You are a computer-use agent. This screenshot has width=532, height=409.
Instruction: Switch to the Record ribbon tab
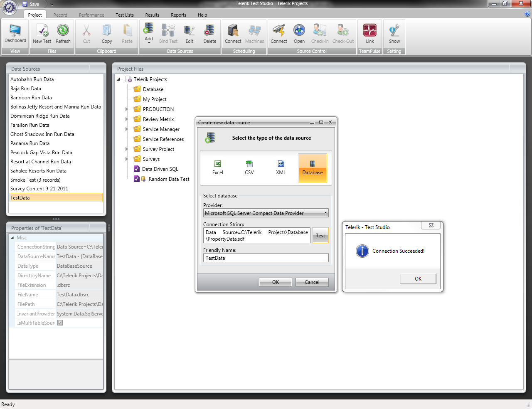[x=60, y=15]
